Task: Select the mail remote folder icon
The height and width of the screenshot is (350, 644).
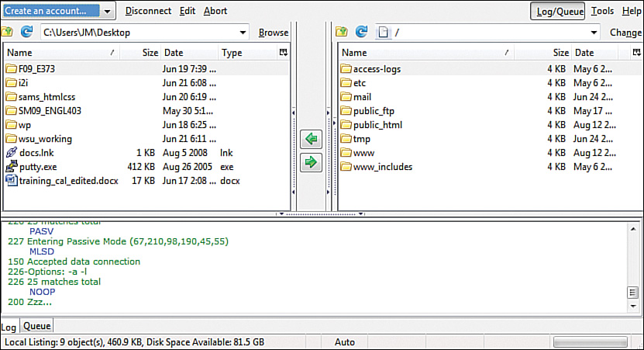Action: point(346,97)
